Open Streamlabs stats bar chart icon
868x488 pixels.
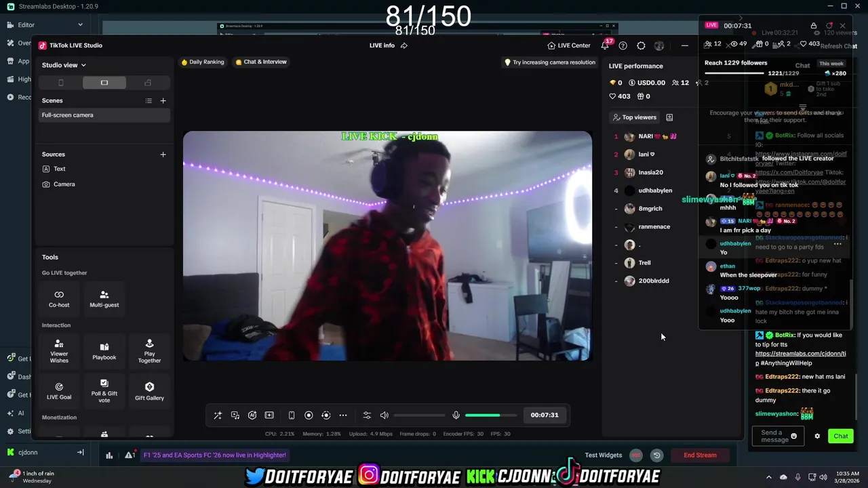pyautogui.click(x=109, y=455)
